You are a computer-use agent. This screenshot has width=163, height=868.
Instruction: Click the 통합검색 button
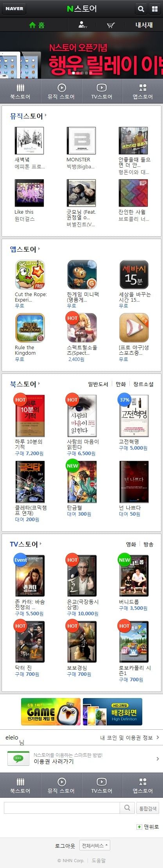pyautogui.click(x=148, y=807)
